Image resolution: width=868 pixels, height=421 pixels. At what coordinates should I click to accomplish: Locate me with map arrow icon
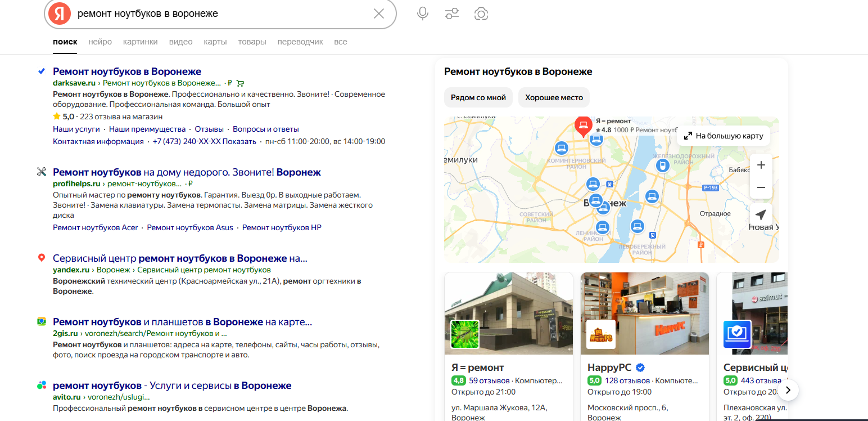point(761,215)
